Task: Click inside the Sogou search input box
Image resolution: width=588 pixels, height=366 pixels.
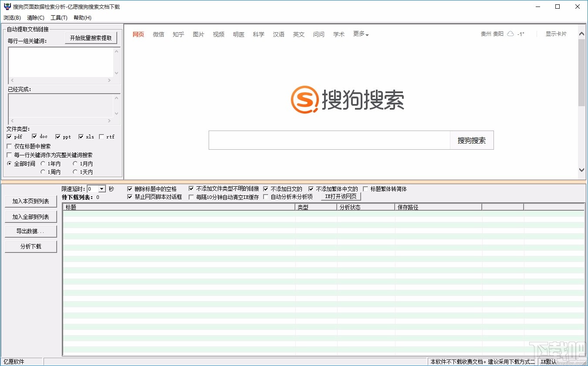Action: [329, 140]
